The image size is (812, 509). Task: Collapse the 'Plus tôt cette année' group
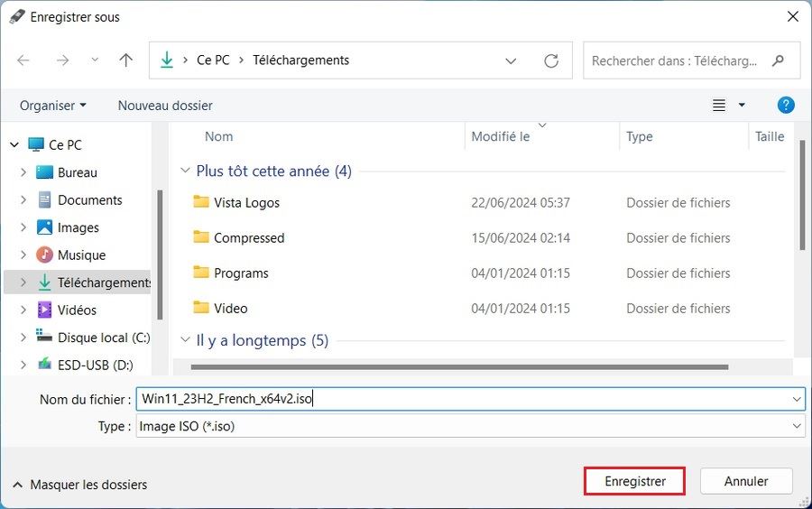coord(185,171)
